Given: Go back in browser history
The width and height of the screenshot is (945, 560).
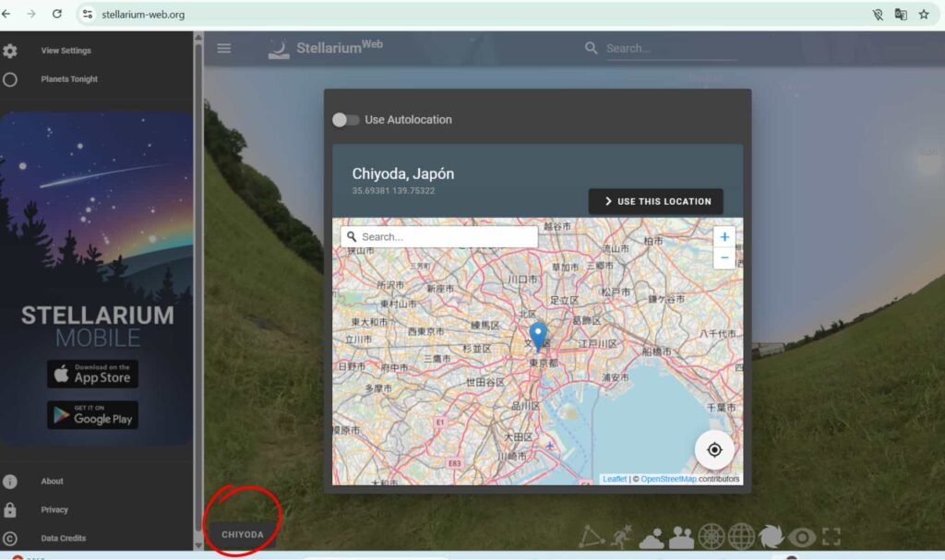Looking at the screenshot, I should 6,14.
